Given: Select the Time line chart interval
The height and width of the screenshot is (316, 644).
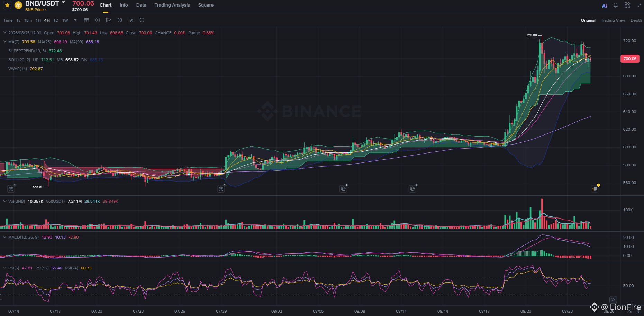Looking at the screenshot, I should point(8,20).
